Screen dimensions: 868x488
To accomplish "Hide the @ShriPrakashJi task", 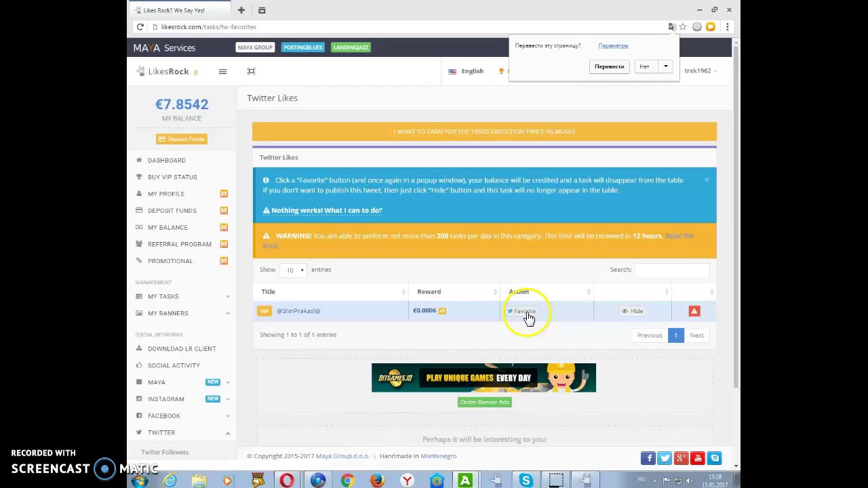I will pos(632,311).
